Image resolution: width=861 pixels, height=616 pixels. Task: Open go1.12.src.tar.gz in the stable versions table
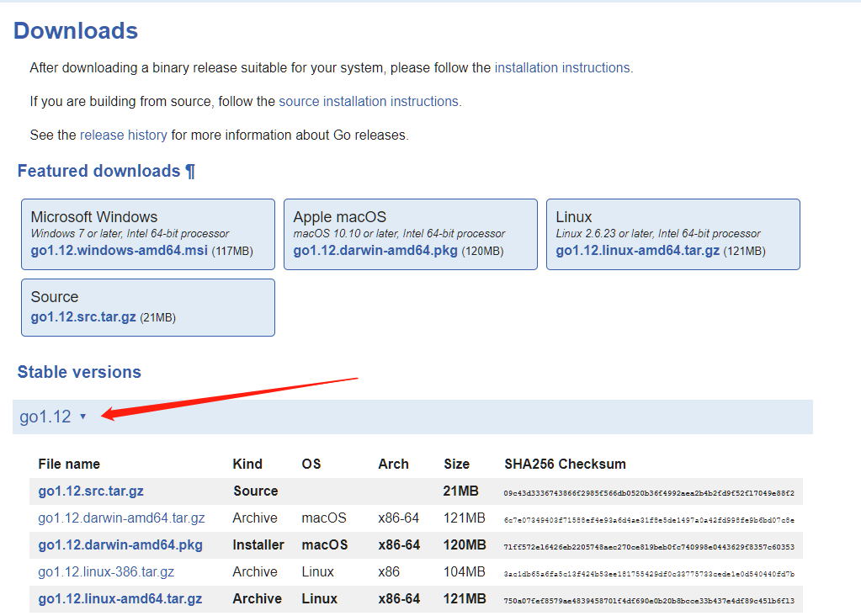pos(91,491)
